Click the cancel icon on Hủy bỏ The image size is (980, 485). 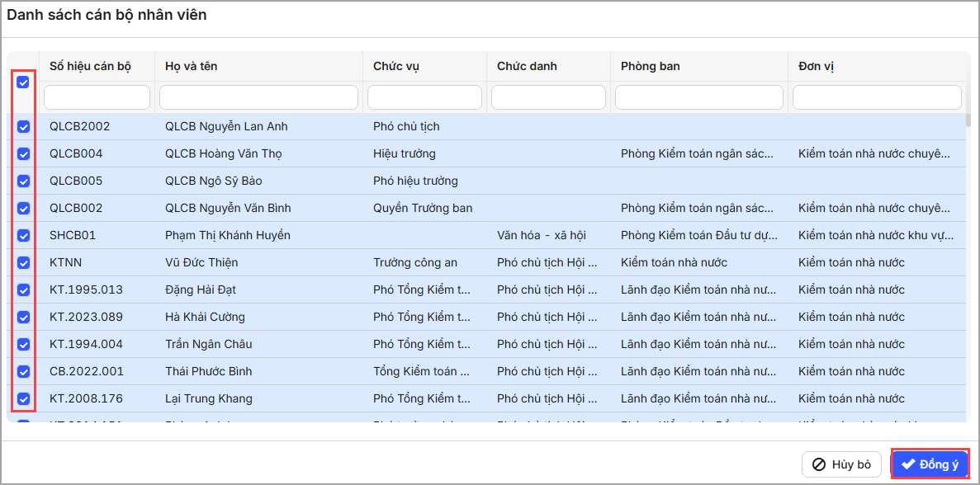[x=819, y=464]
